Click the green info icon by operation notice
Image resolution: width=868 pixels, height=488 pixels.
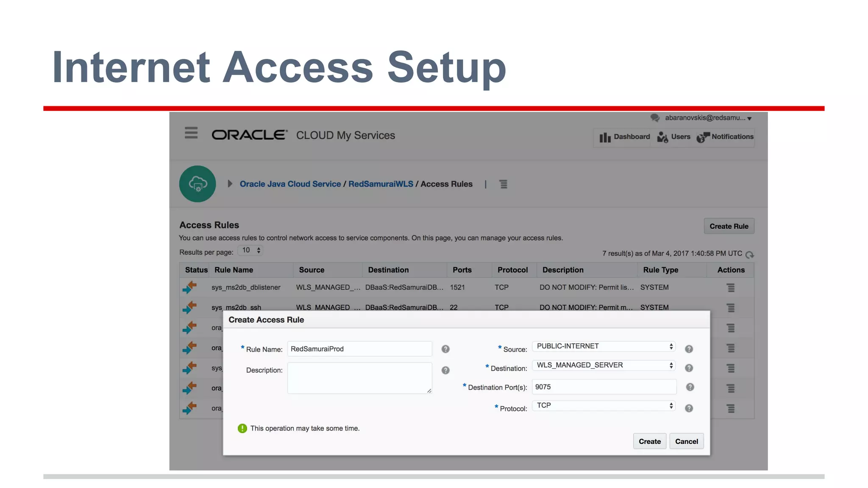click(242, 428)
